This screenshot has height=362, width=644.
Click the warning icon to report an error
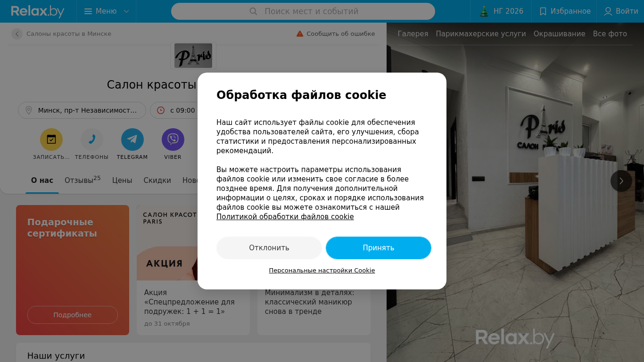(x=300, y=34)
